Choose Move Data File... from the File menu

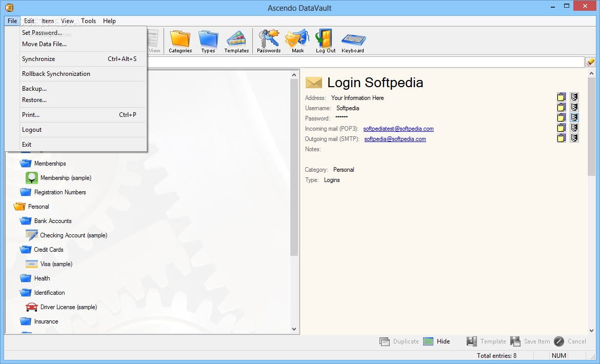[x=76, y=44]
